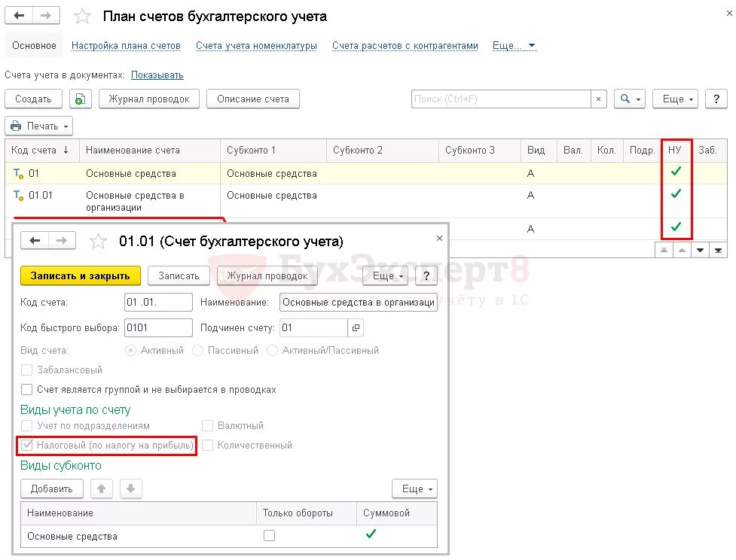Screen dimensions: 736x560
Task: Go forward in main window navigation
Action: (46, 16)
